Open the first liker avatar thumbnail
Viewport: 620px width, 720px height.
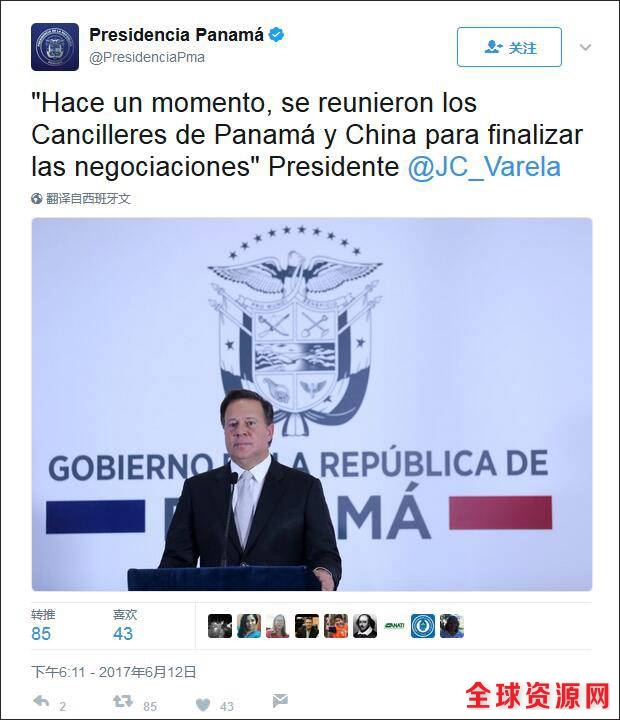coord(220,625)
